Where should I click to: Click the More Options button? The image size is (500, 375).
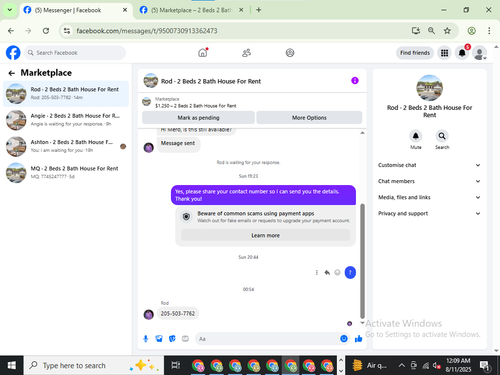[x=309, y=118]
